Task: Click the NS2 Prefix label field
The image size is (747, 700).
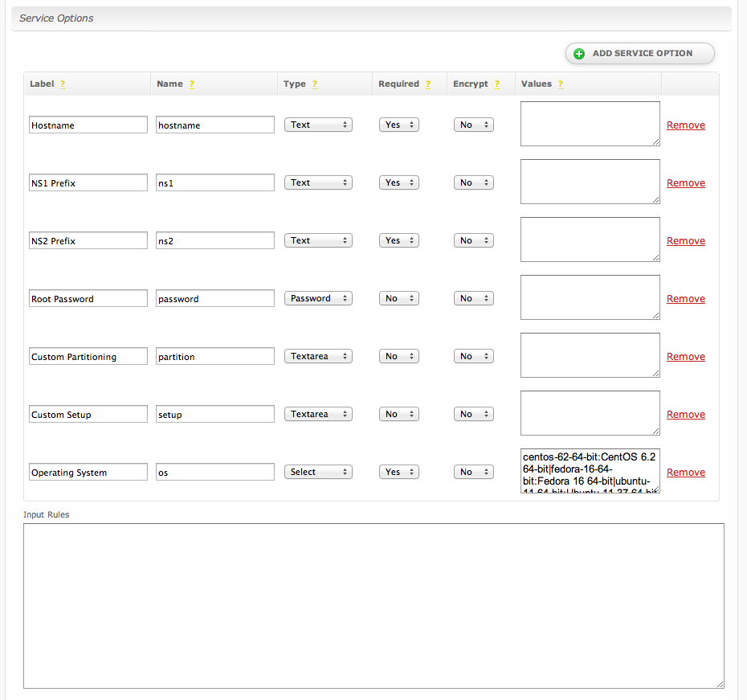Action: (x=88, y=241)
